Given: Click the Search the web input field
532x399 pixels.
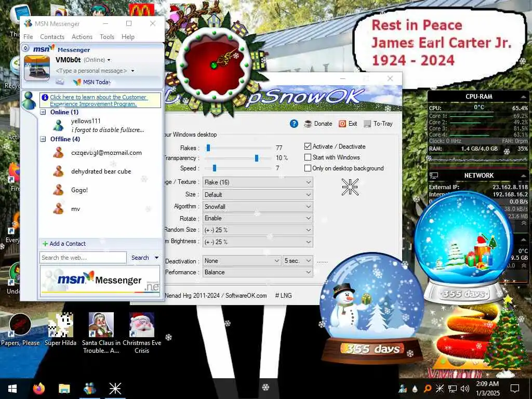Looking at the screenshot, I should tap(83, 258).
